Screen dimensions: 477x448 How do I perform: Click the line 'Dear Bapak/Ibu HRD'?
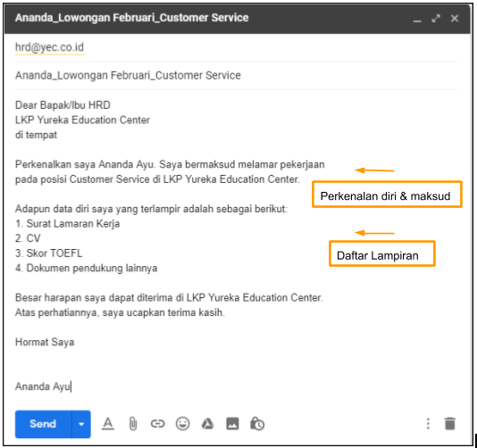[63, 105]
